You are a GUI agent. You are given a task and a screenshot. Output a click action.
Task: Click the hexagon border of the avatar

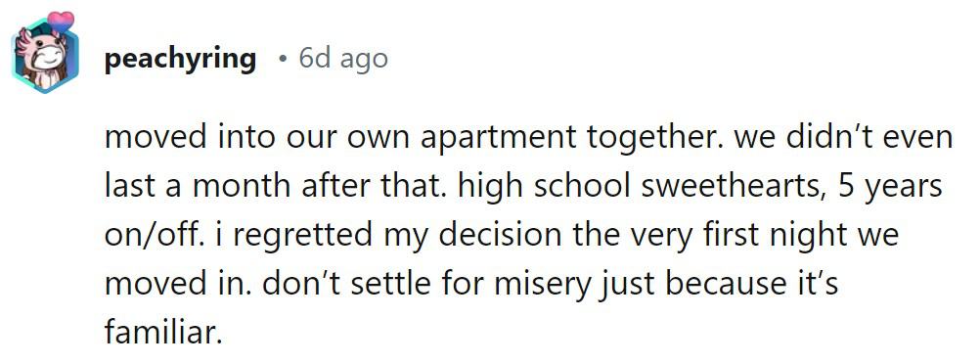coord(15,57)
